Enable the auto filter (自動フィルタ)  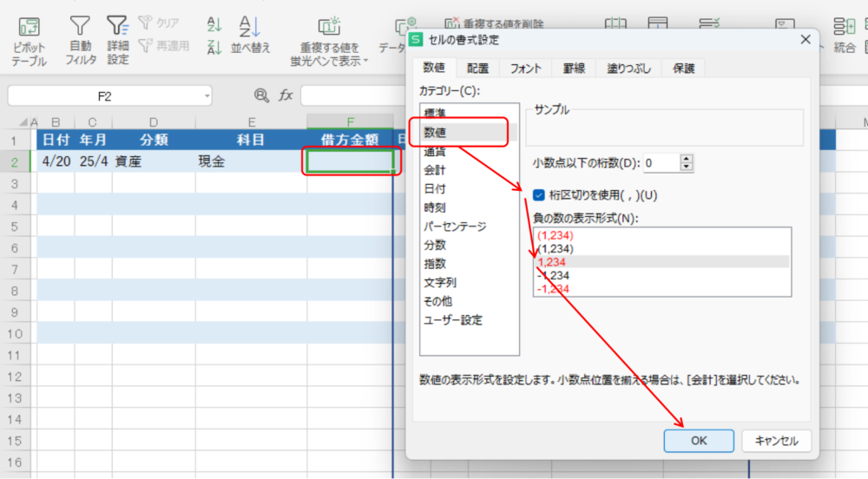click(x=80, y=29)
